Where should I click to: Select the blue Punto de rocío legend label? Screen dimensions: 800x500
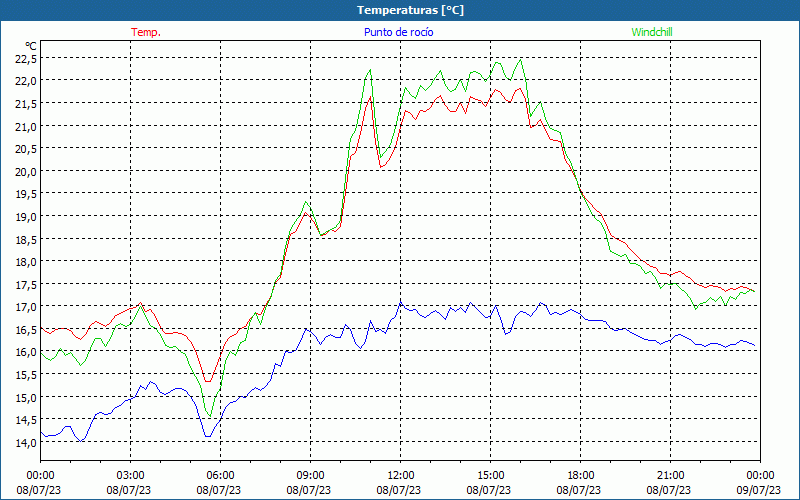(398, 32)
